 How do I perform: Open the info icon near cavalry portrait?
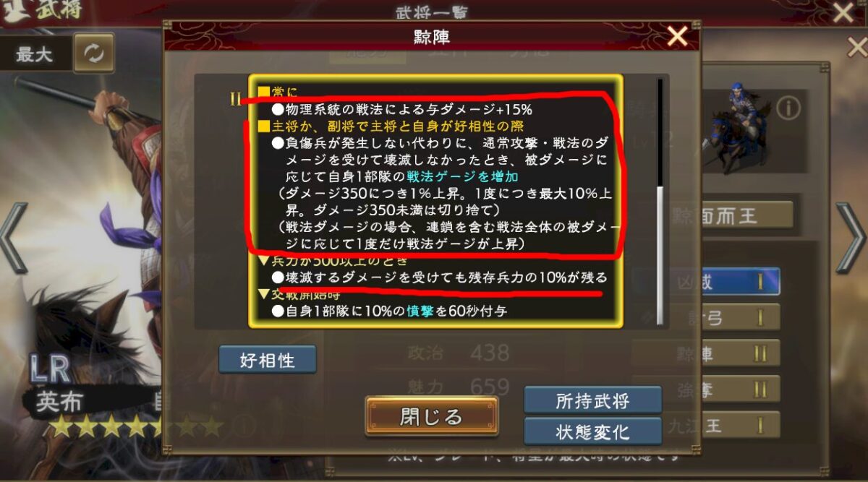pos(788,109)
